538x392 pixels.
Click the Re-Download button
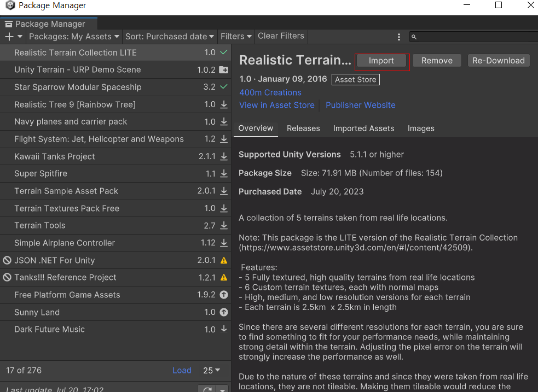coord(499,61)
